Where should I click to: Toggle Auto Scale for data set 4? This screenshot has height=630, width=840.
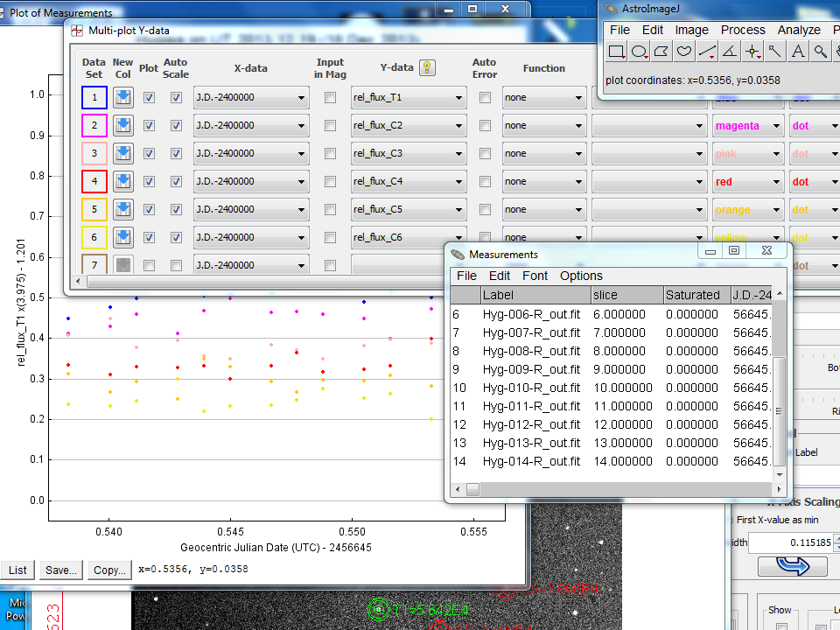point(176,181)
